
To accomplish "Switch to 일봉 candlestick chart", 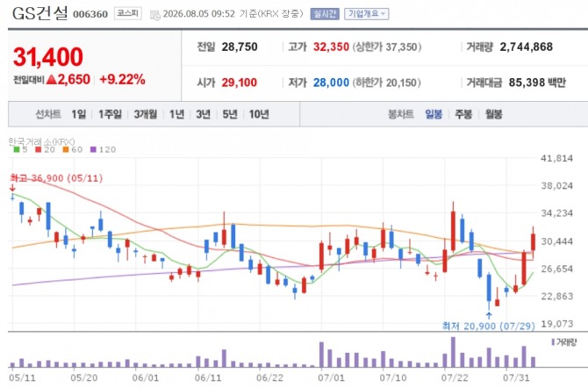I will 434,114.
